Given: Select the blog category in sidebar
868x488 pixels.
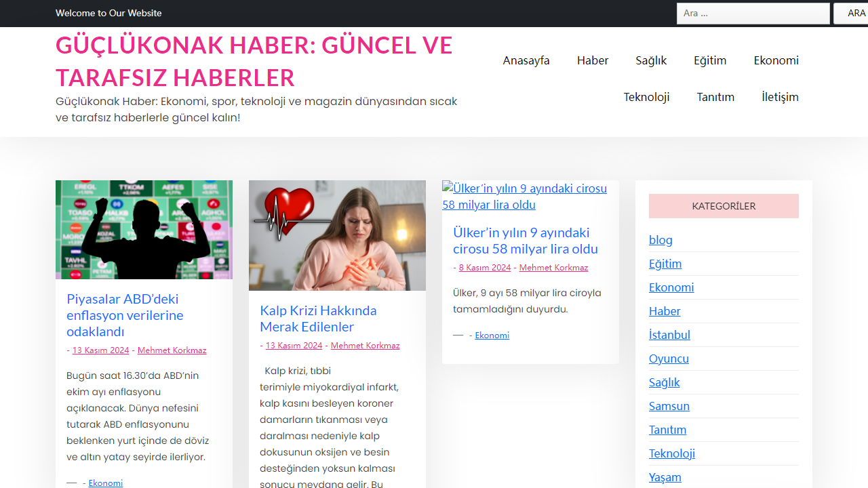Looking at the screenshot, I should 660,239.
